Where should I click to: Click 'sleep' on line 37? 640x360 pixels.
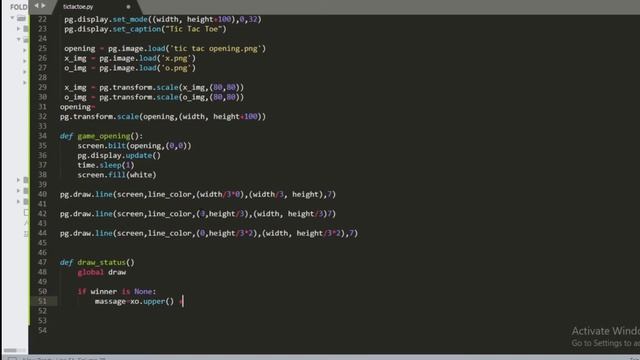pos(110,165)
